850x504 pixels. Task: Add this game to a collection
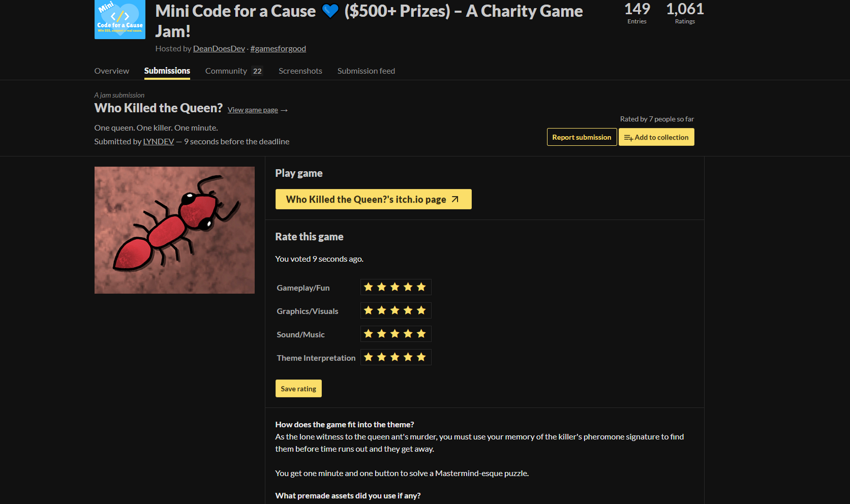pyautogui.click(x=656, y=137)
